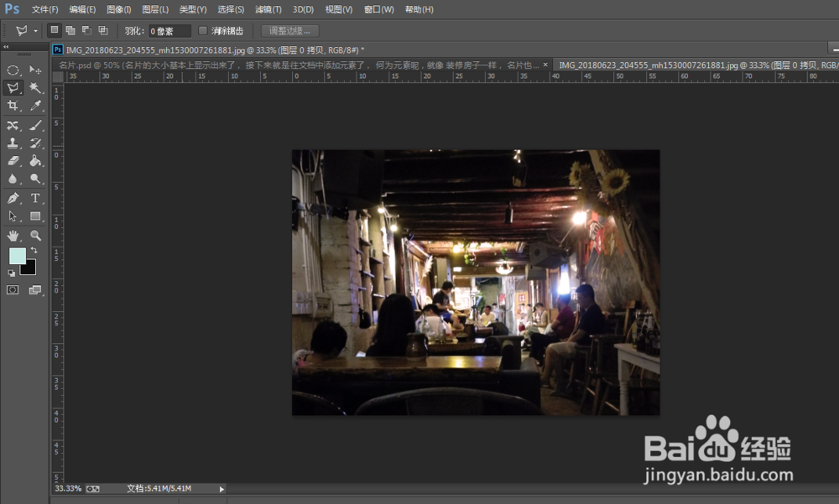Toggle Quick Mask mode
839x504 pixels.
click(13, 290)
